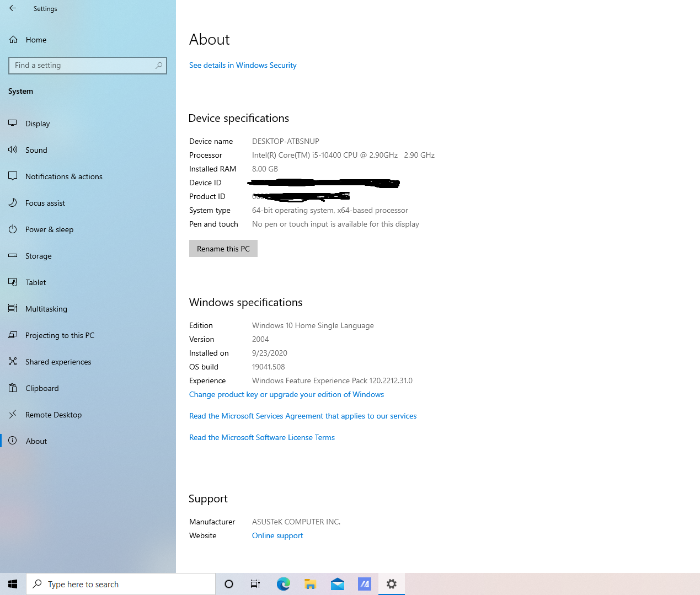This screenshot has width=700, height=595.
Task: Click Installed RAM value 8.00 GB
Action: click(265, 169)
